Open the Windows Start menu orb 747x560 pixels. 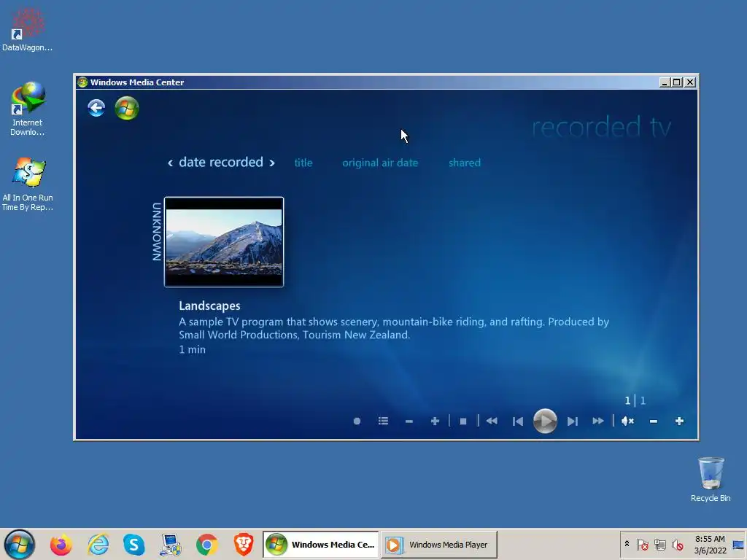point(20,544)
